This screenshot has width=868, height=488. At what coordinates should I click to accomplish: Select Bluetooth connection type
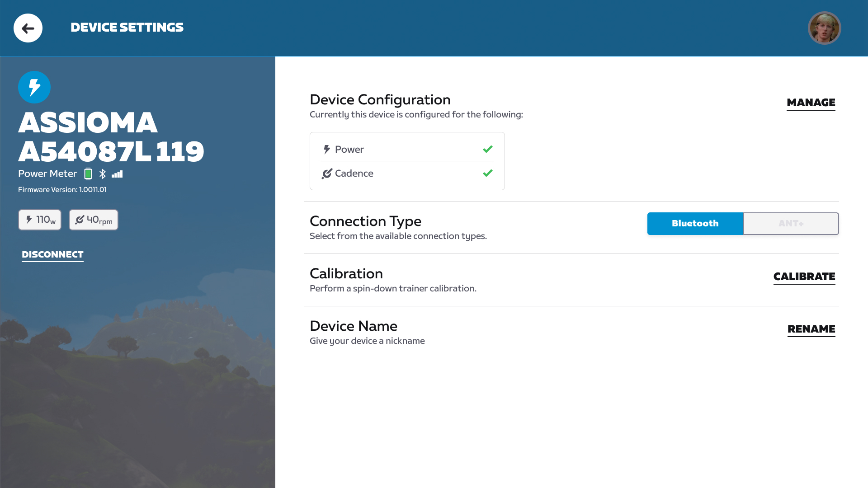695,224
